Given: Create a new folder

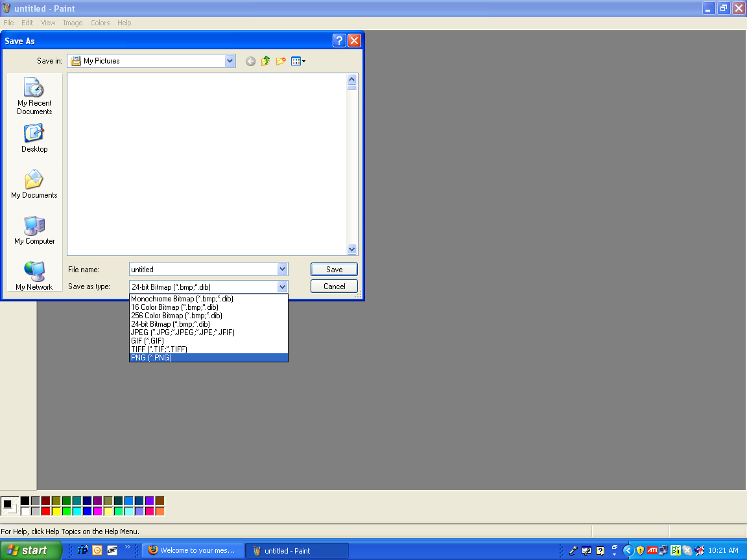Looking at the screenshot, I should tap(281, 61).
